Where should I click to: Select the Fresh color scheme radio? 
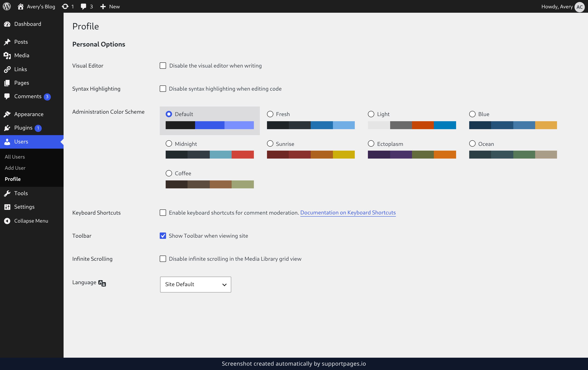point(270,114)
